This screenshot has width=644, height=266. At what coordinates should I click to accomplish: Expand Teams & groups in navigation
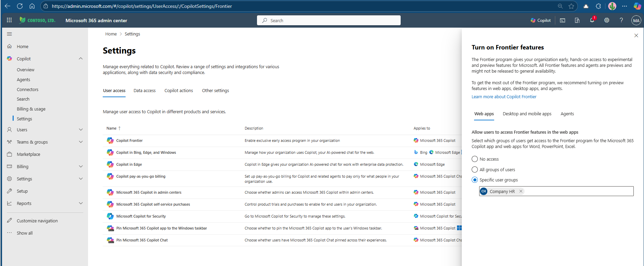tap(81, 142)
